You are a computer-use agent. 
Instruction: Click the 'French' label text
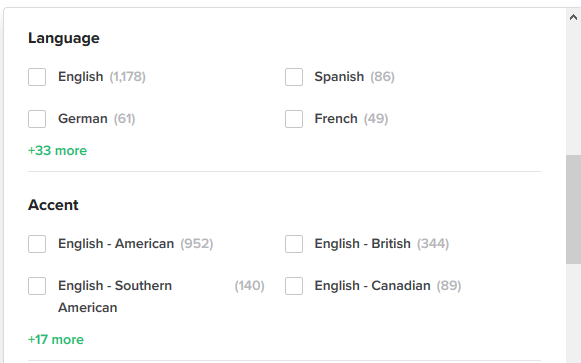coord(336,119)
